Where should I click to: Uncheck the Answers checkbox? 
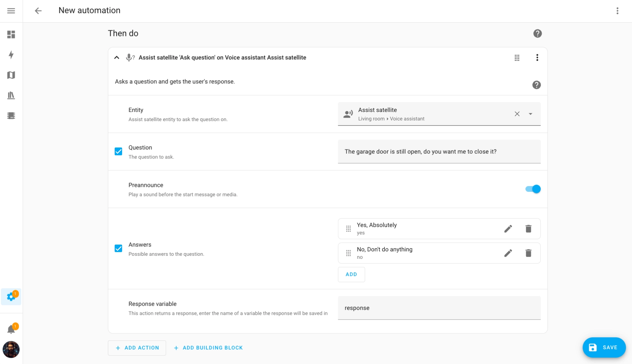[x=118, y=249]
